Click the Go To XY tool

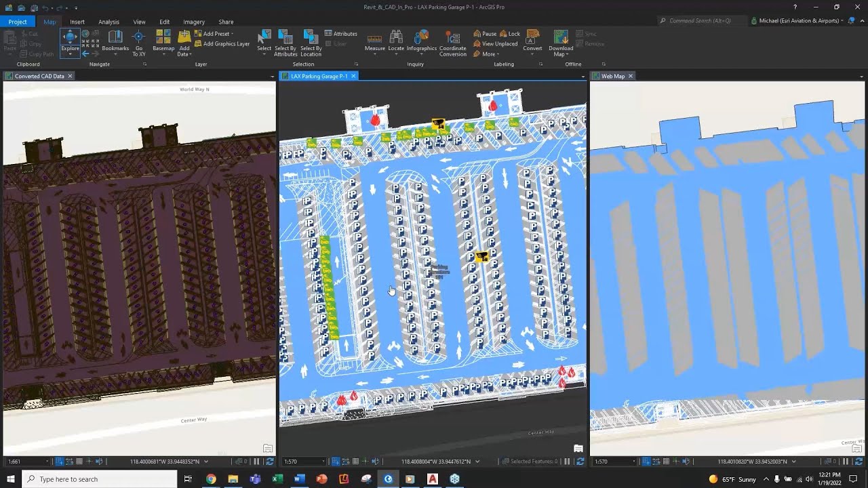pos(138,43)
